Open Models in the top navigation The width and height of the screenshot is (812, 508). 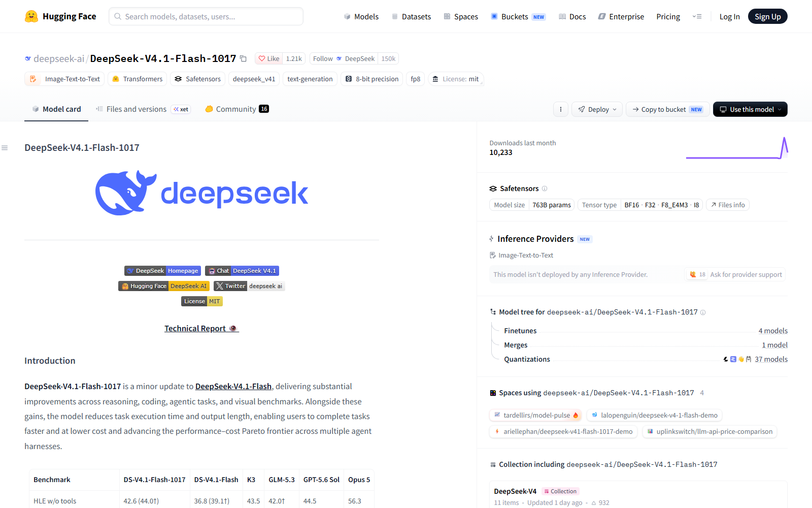361,16
